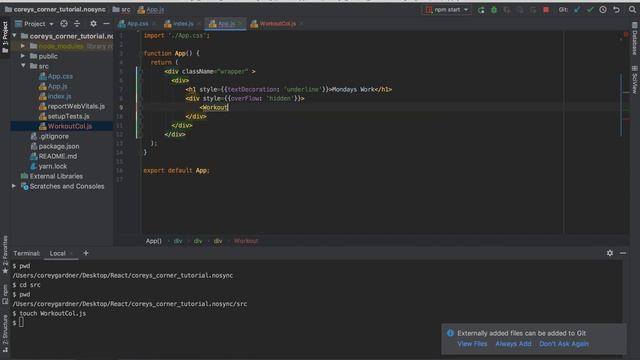Viewport: 640px width, 360px height.
Task: Click the Rerun npm start icon
Action: tap(481, 10)
